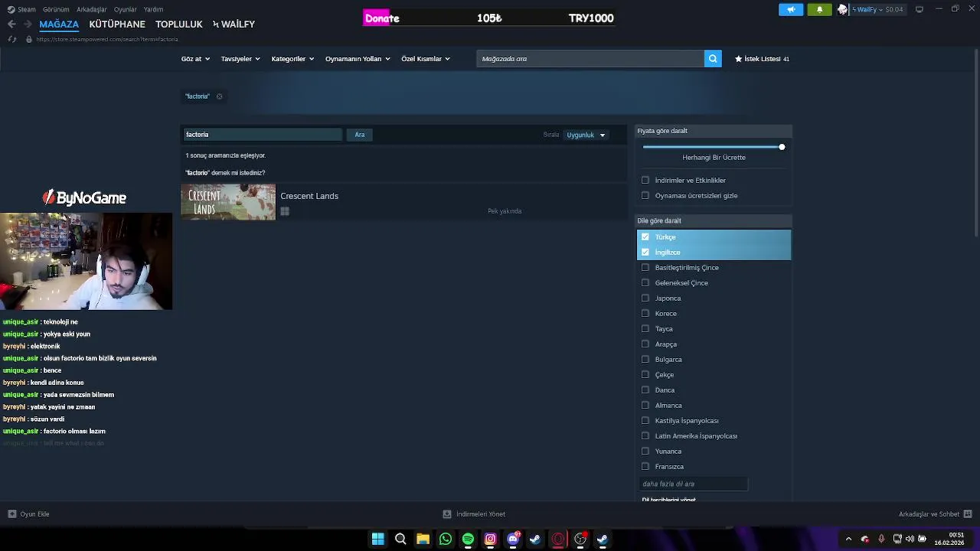This screenshot has width=980, height=551.
Task: Go forward with the navigation arrow
Action: pos(28,24)
